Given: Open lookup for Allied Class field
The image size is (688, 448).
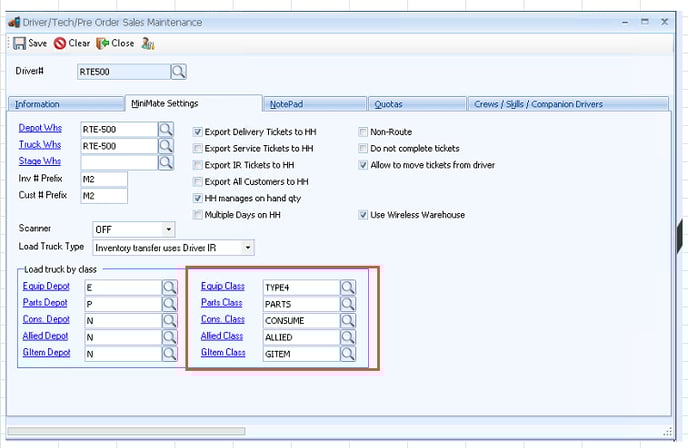Looking at the screenshot, I should (348, 337).
